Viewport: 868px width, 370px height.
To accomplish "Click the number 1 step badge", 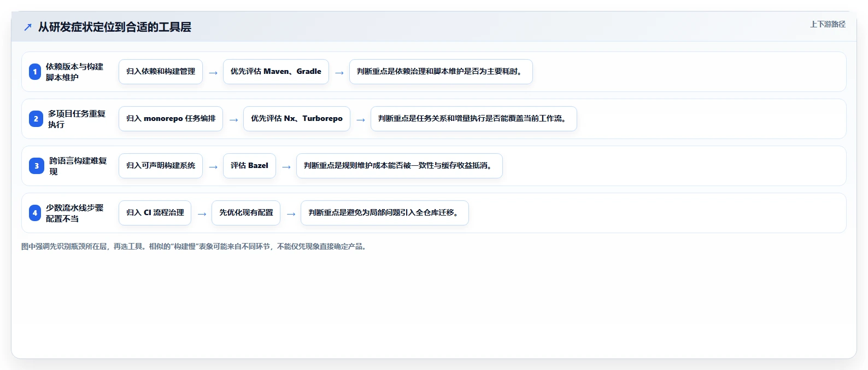I will pos(35,72).
